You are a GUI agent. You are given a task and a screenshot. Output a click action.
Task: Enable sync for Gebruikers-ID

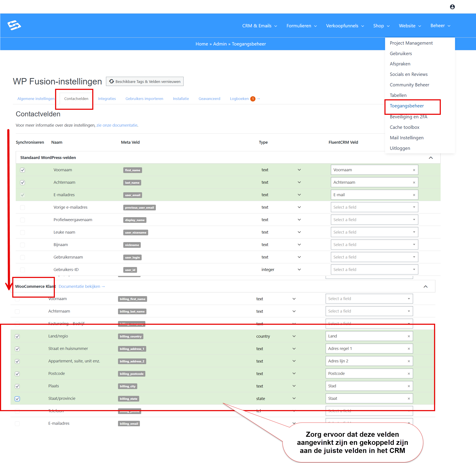pos(23,270)
